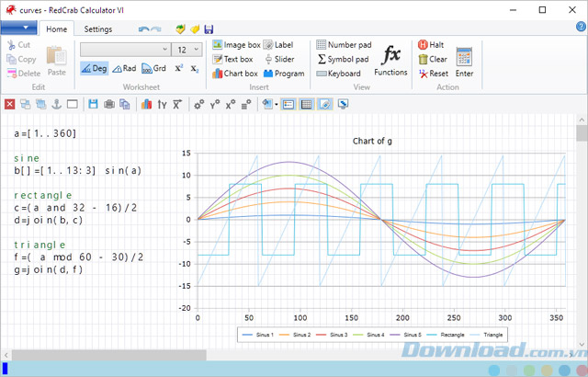Insert a Label
Viewport: 588px width, 377px height.
tap(277, 45)
